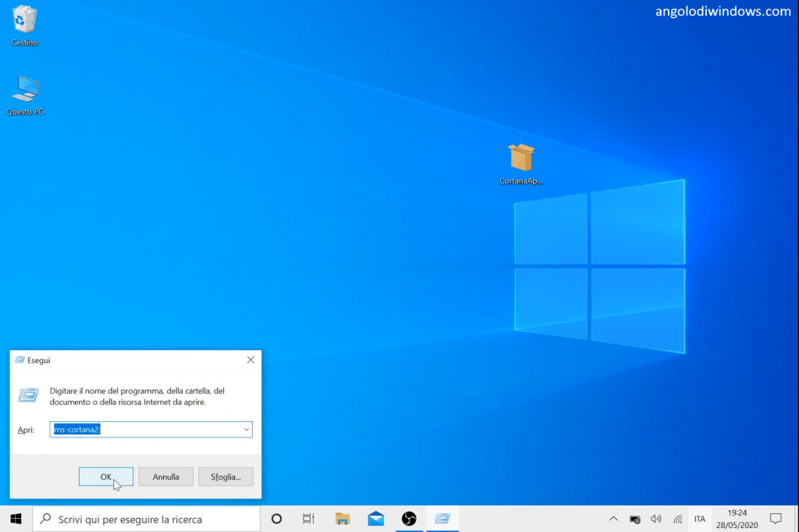Select the Questo PC desktop icon
This screenshot has height=532, width=799.
point(25,91)
